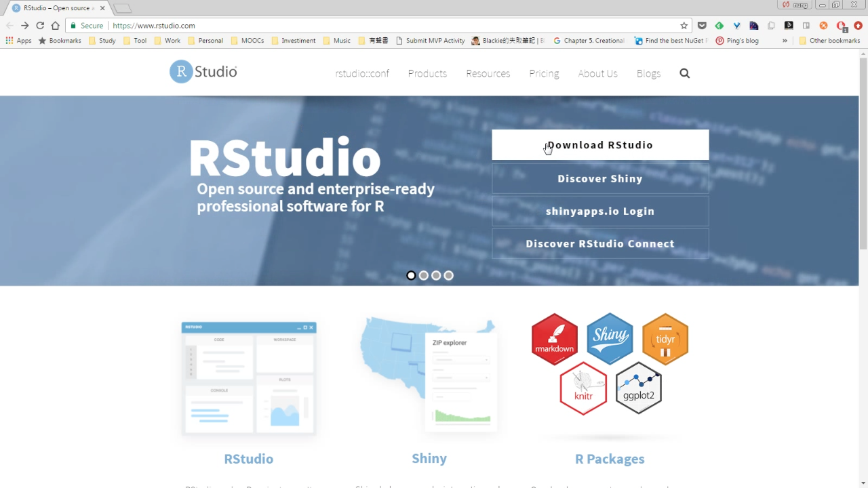Open the site search magnifier icon
The image size is (868, 488).
tap(685, 73)
